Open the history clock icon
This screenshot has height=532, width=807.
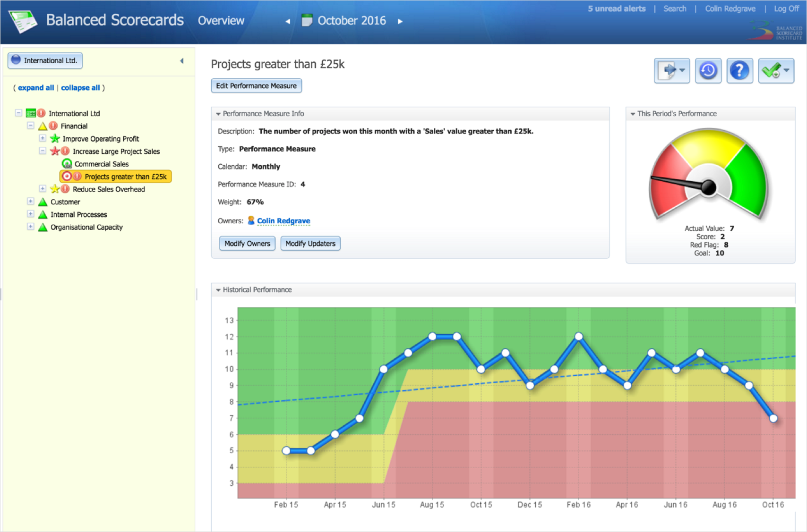708,71
